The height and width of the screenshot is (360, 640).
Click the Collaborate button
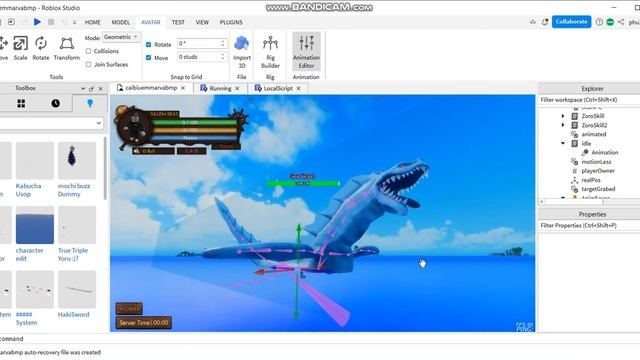coord(571,22)
